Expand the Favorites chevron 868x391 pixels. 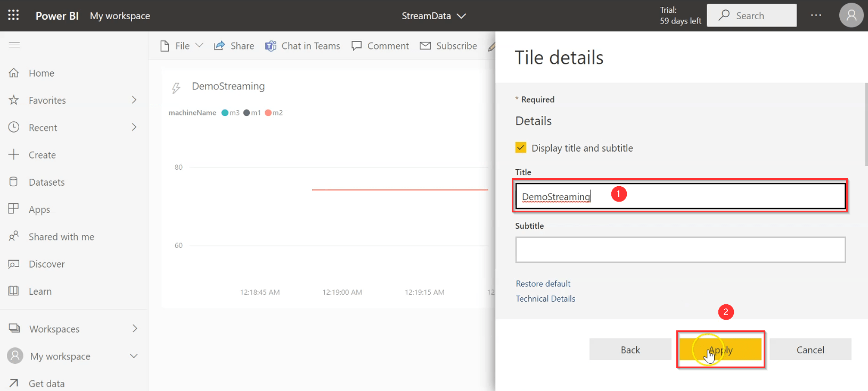coord(134,100)
